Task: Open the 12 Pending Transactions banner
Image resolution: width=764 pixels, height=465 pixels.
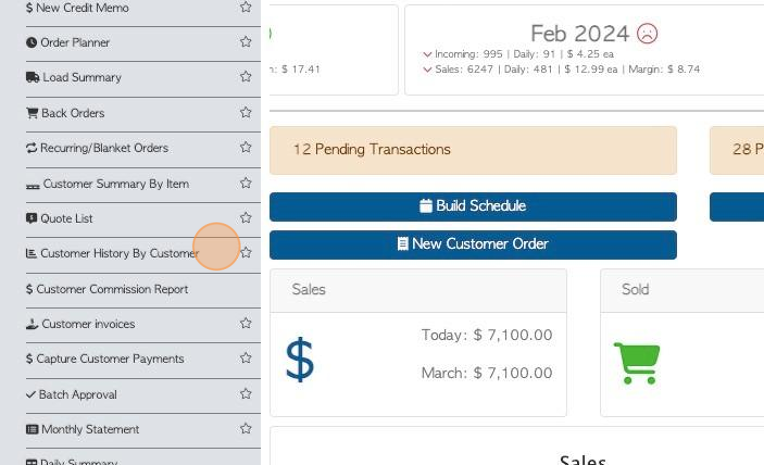Action: click(472, 150)
